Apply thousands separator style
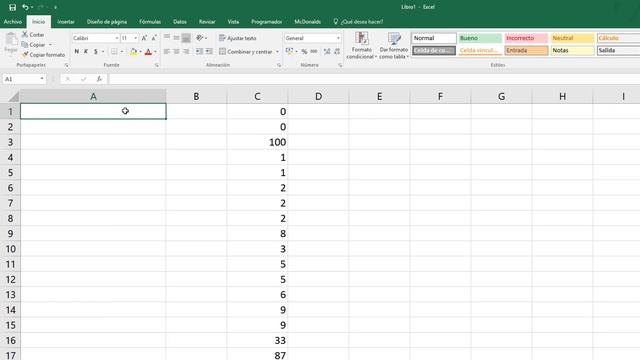This screenshot has height=360, width=640. [x=314, y=51]
